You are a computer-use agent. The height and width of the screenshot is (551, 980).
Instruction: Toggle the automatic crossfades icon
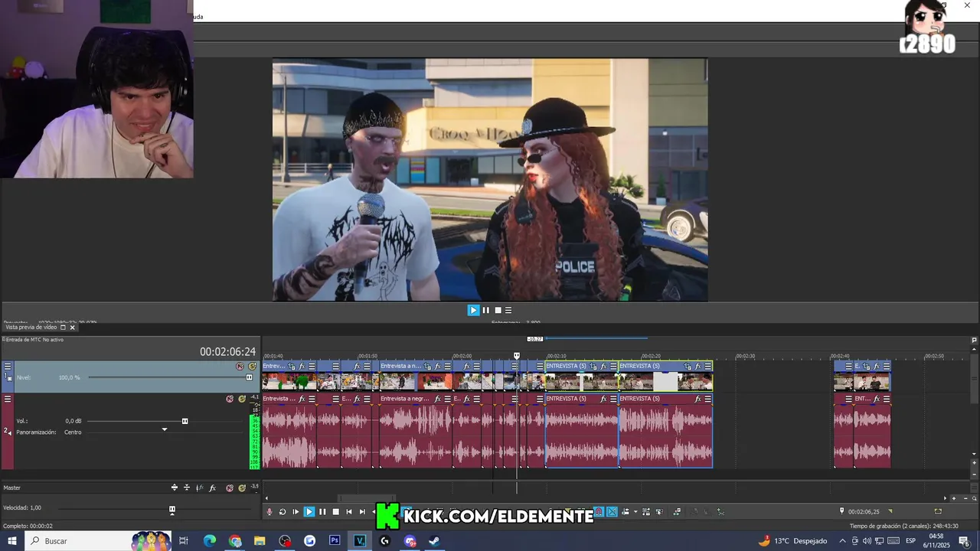pyautogui.click(x=612, y=512)
